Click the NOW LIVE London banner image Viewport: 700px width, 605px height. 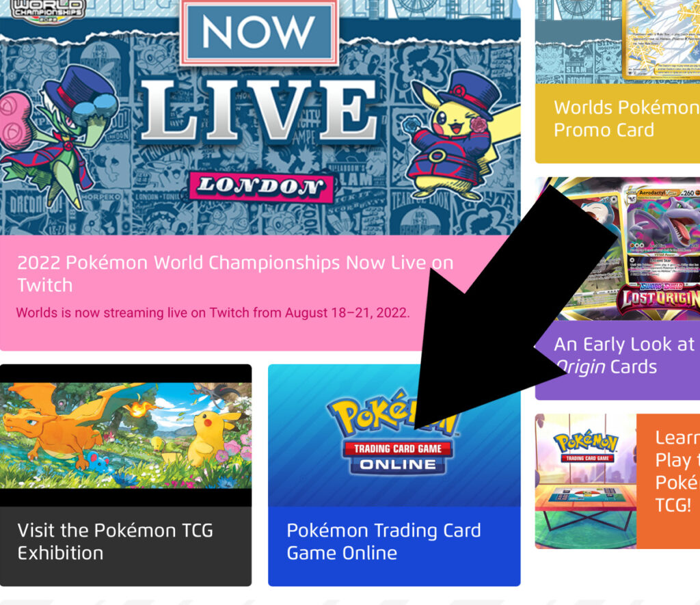click(260, 118)
